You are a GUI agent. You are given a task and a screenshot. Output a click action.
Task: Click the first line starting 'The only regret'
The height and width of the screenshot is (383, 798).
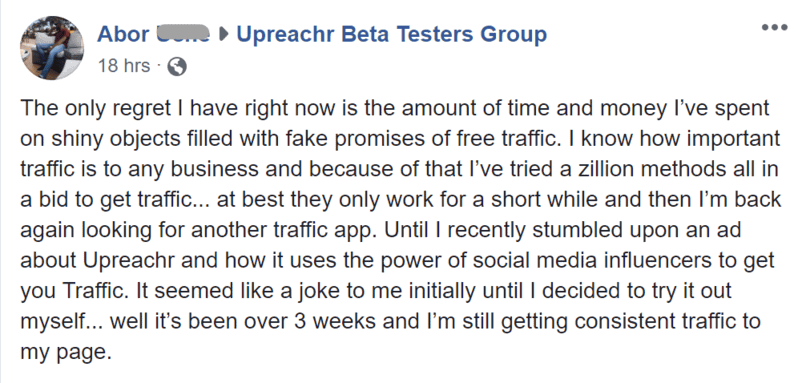click(395, 108)
